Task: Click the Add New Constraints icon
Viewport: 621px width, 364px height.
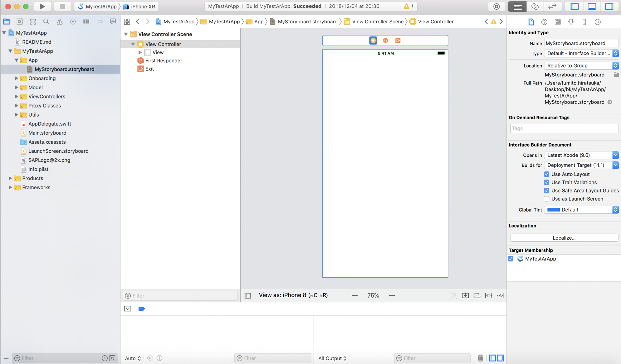Action: coord(488,295)
